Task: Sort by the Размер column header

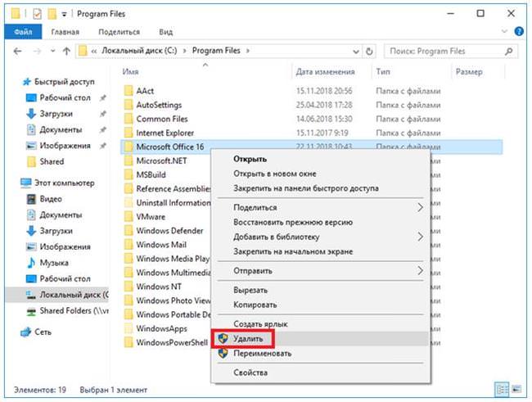Action: tap(469, 72)
